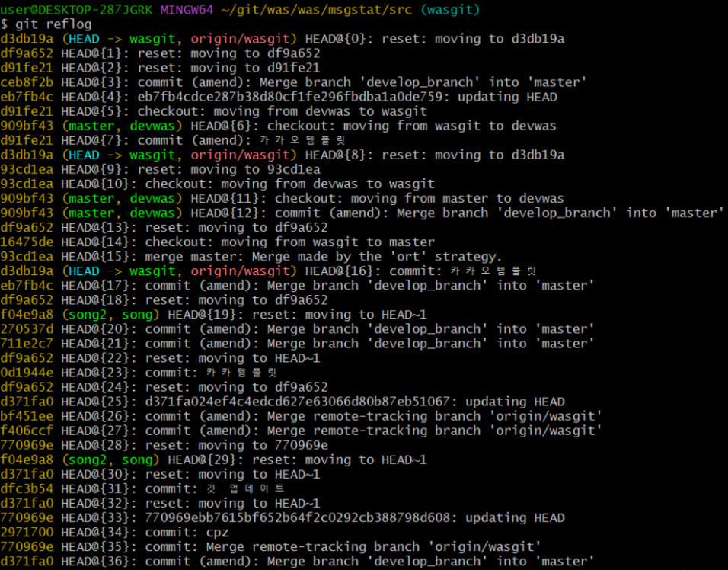This screenshot has width=728, height=570.
Task: Click (master, devwas) on the HEAD@{6} line
Action: 122,126
